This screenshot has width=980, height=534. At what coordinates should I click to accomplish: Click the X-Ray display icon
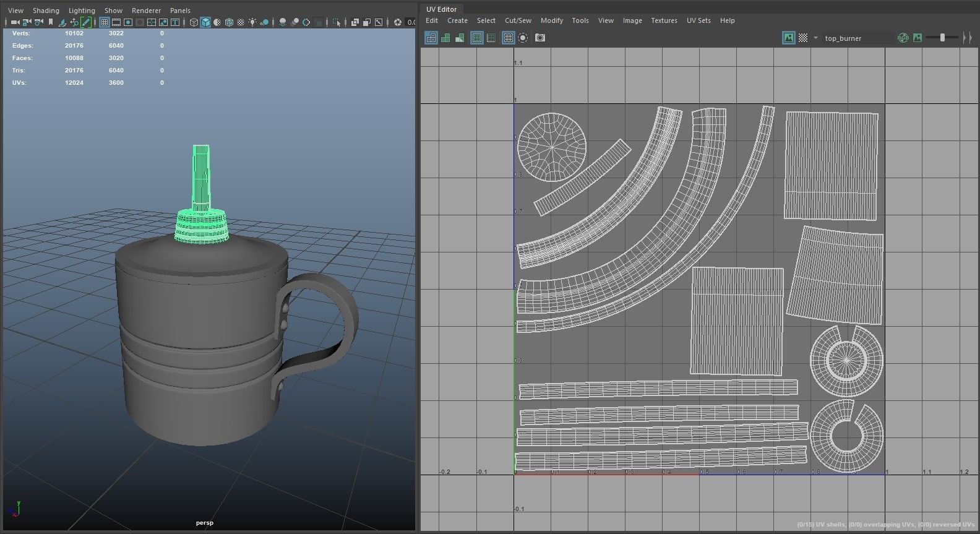coord(355,22)
